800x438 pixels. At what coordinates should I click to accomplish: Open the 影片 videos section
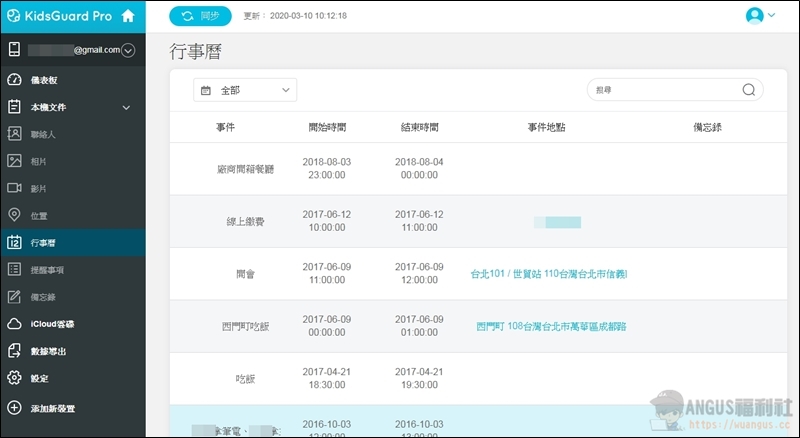38,188
